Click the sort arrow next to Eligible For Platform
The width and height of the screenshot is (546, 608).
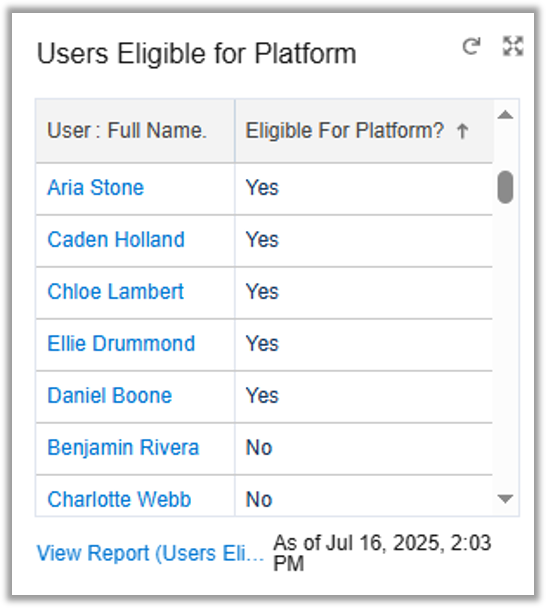tap(462, 131)
